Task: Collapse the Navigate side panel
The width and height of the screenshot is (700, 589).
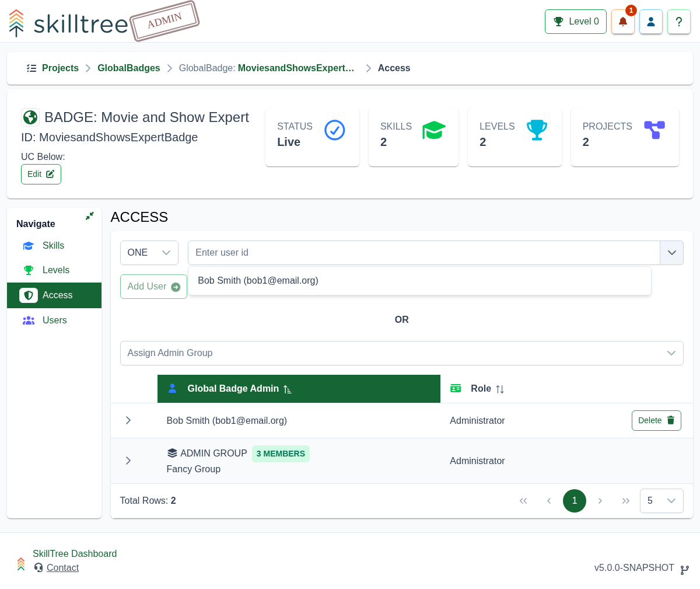Action: [x=90, y=216]
